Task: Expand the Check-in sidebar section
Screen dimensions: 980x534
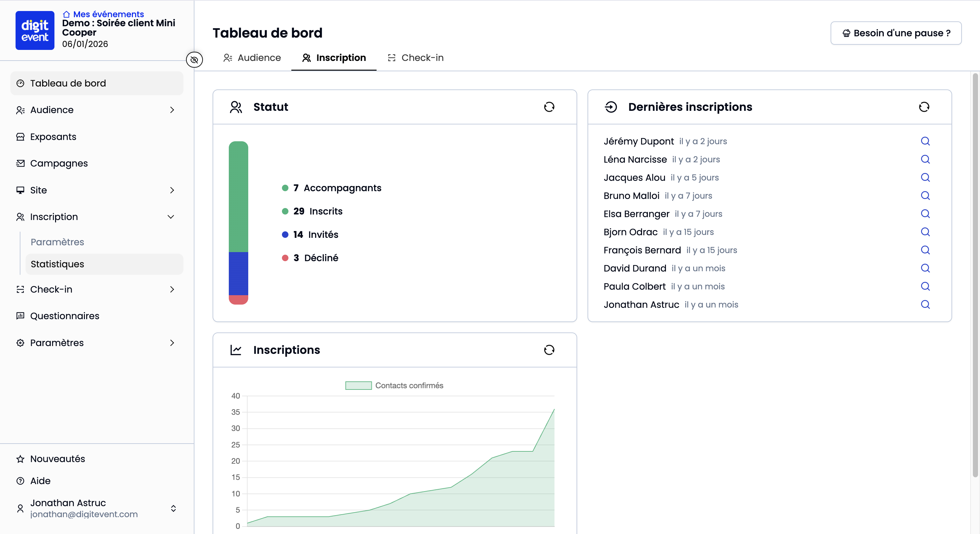Action: (172, 289)
